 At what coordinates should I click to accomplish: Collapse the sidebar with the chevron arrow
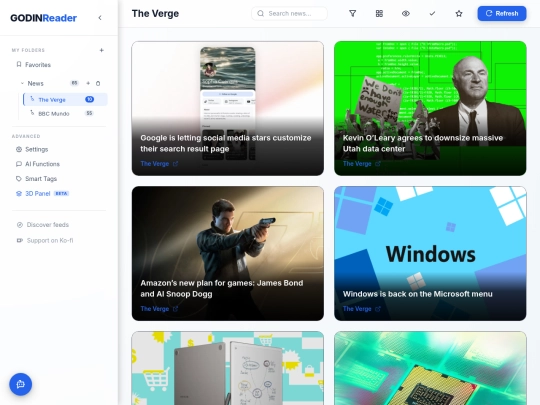pyautogui.click(x=100, y=18)
